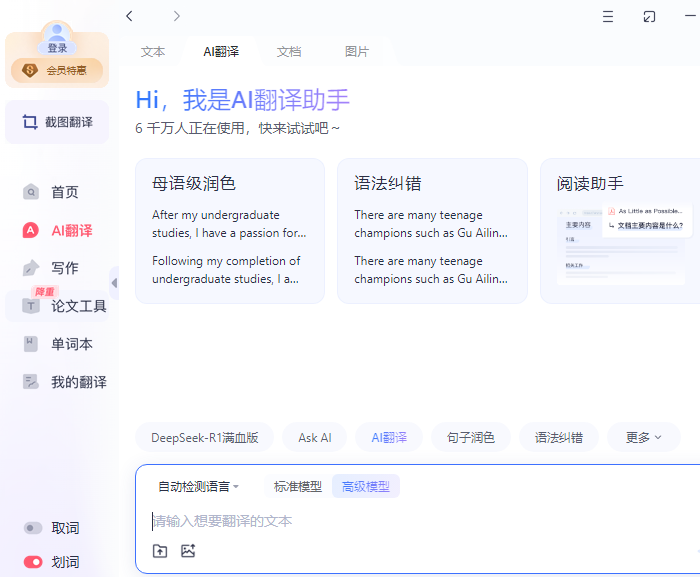Open the hamburger menu at top right

point(608,17)
